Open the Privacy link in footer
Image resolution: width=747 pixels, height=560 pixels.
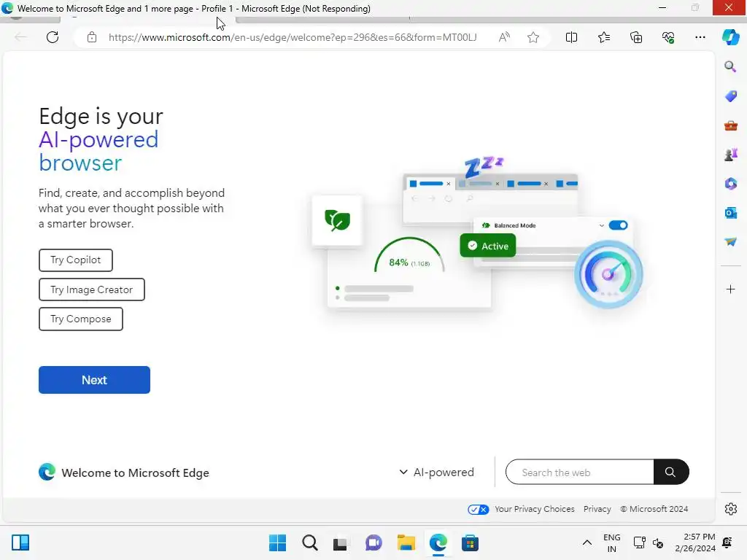coord(597,509)
